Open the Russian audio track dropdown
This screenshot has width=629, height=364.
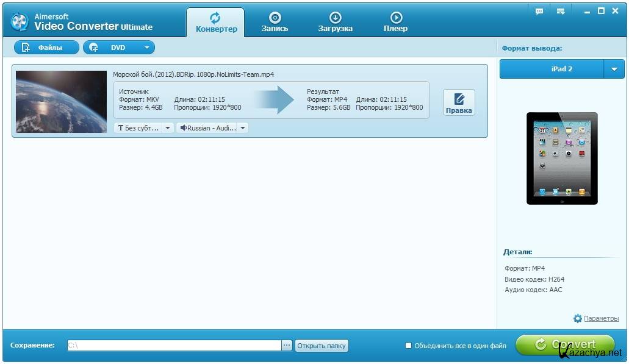coord(212,128)
